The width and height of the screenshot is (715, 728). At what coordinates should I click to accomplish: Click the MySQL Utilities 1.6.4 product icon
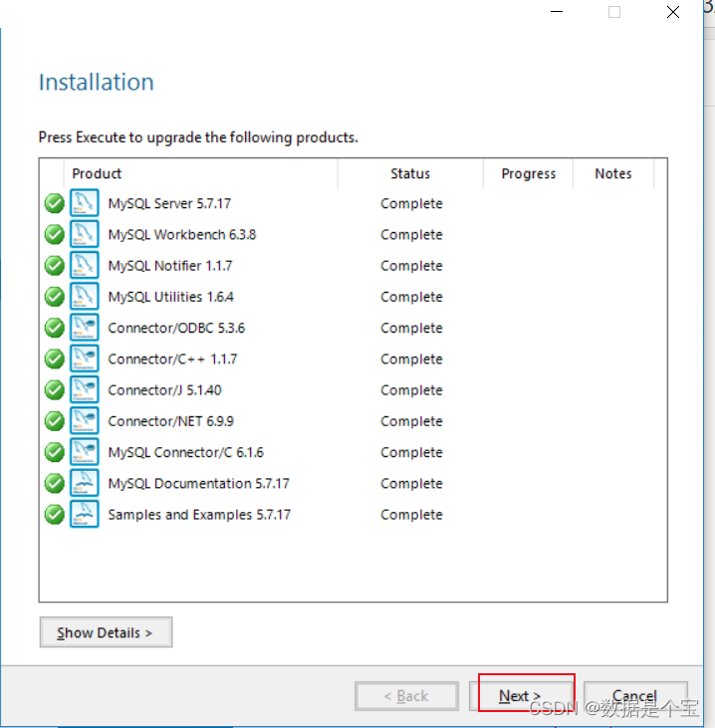[85, 296]
